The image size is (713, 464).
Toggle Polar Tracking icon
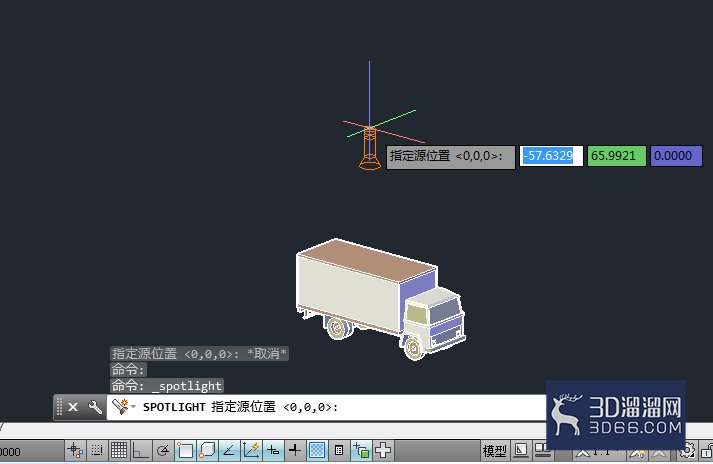(x=162, y=451)
